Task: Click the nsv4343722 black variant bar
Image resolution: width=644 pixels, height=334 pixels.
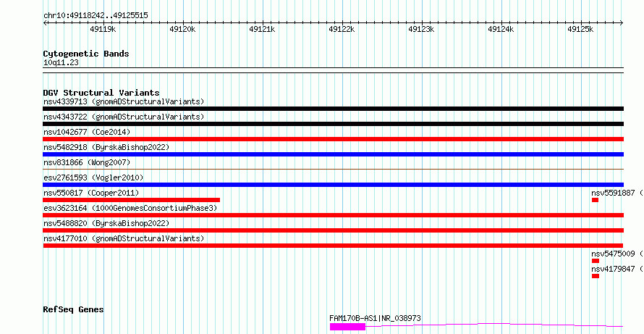Action: coord(333,124)
